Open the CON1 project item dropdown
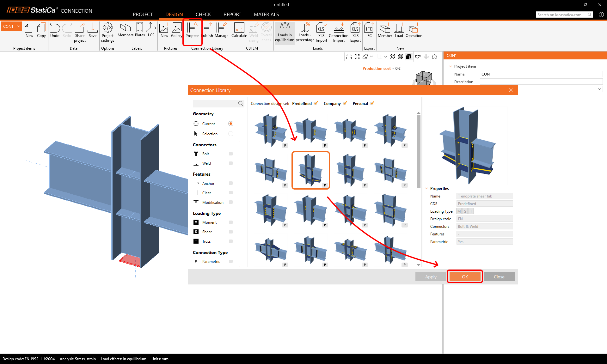 19,26
